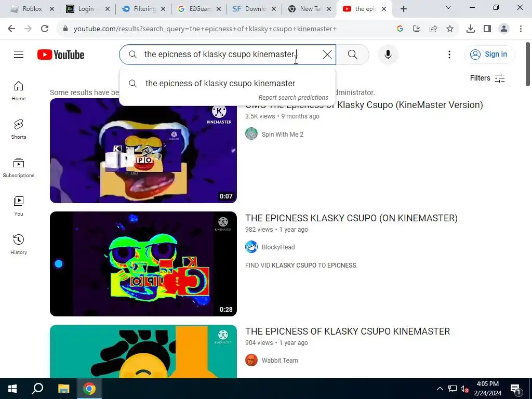Image resolution: width=532 pixels, height=399 pixels.
Task: Go back with the browser back arrow
Action: click(11, 29)
